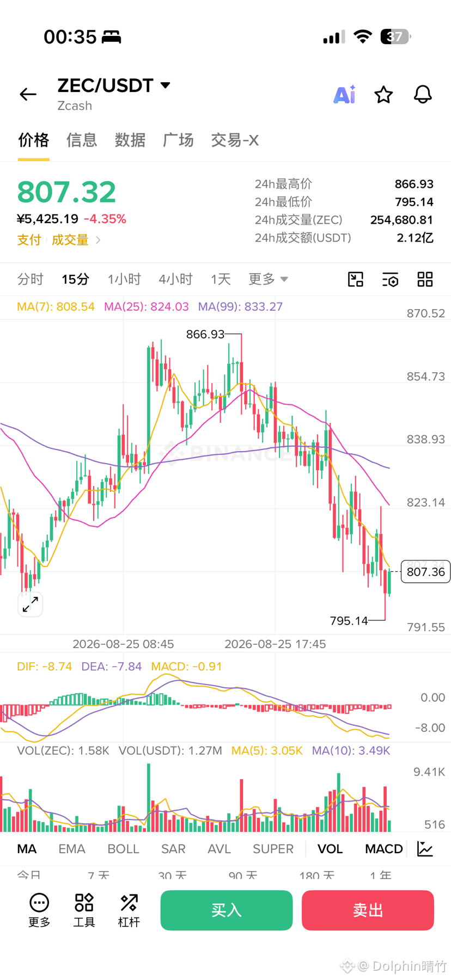Image resolution: width=451 pixels, height=980 pixels.
Task: Select 1天 timeframe
Action: coord(221,279)
